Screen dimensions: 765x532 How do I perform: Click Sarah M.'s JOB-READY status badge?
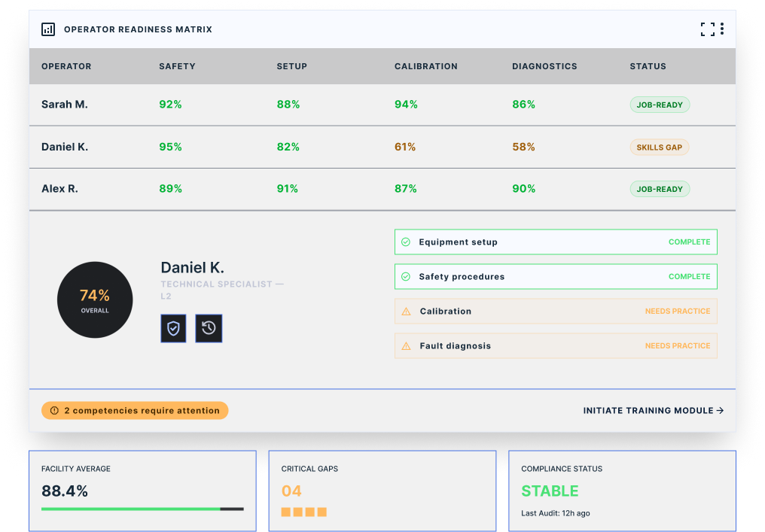click(x=660, y=105)
